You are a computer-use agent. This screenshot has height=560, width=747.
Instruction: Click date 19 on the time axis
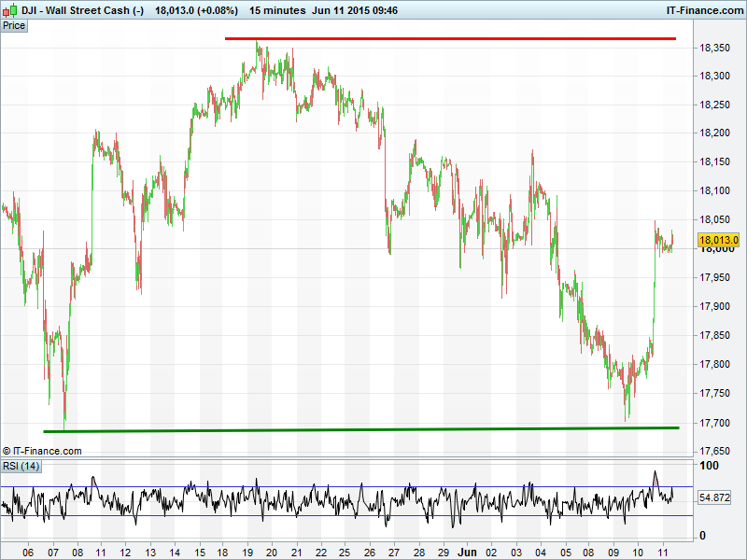[x=248, y=552]
